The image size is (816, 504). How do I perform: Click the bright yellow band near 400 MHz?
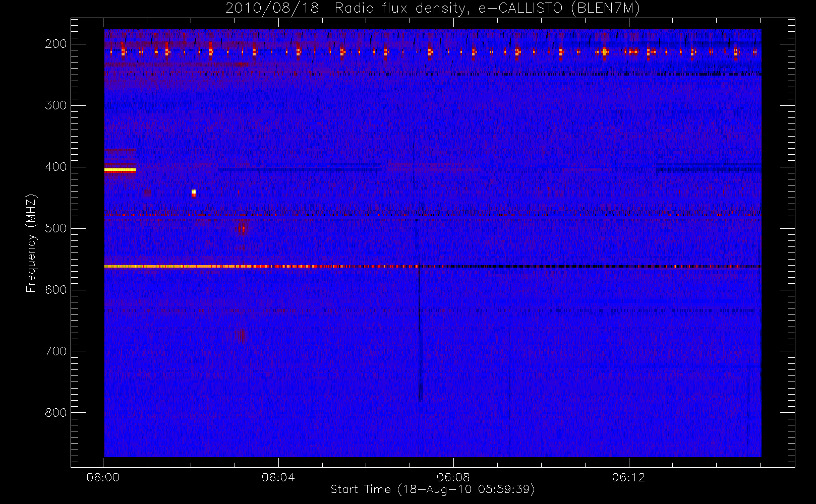[x=120, y=170]
